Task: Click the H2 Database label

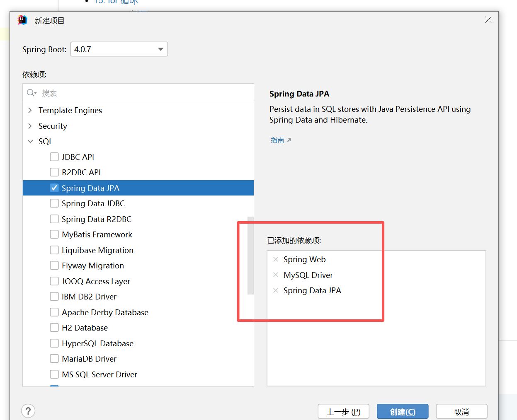Action: click(x=85, y=328)
